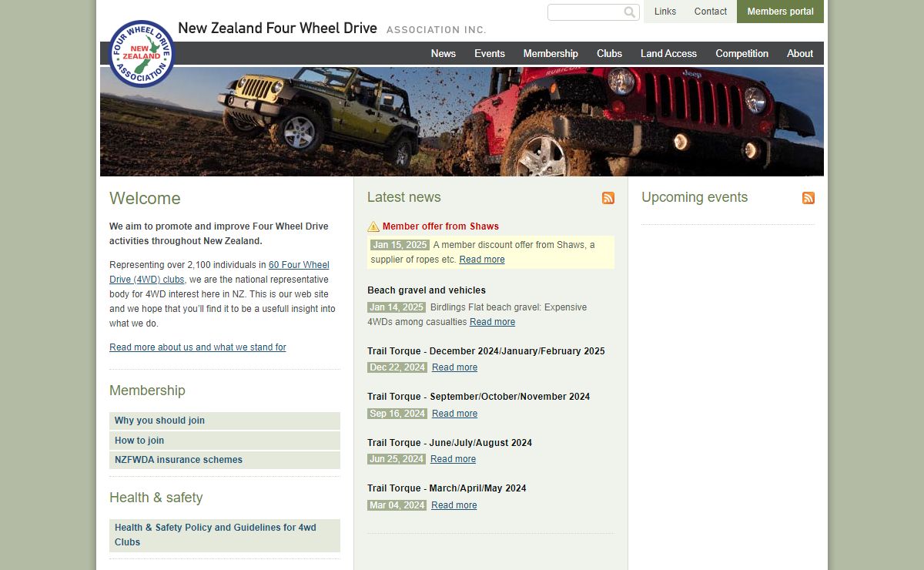The height and width of the screenshot is (570, 924).
Task: Click the Latest news heading
Action: pos(404,197)
